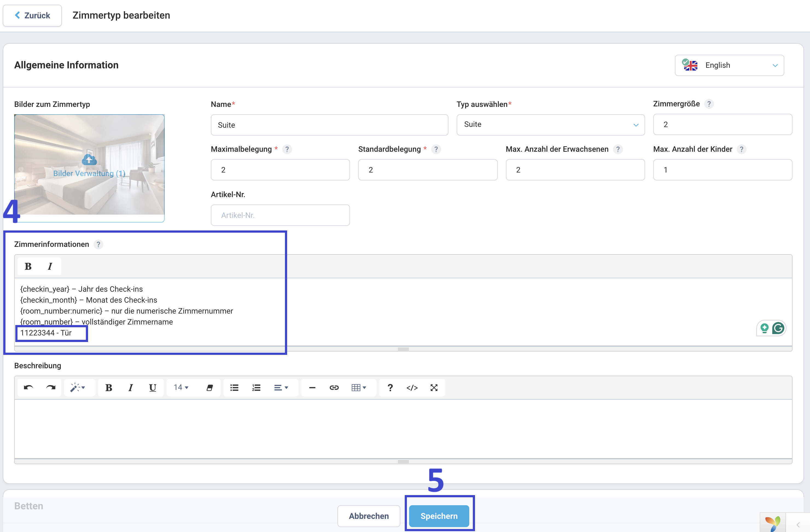Open the table insert menu
Viewport: 810px width, 532px height.
coord(358,387)
